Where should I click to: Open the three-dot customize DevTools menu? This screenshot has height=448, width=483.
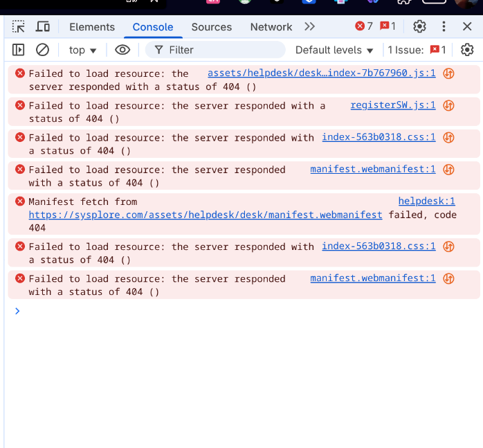click(x=444, y=26)
